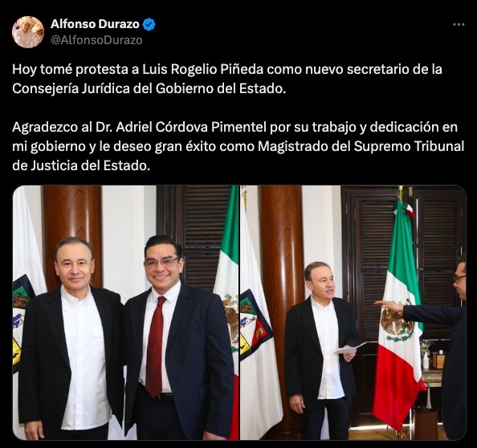Click the paragraph thanking Dr. Adriel Córdova Pimentel
Screen dimensions: 477x448
tap(238, 146)
